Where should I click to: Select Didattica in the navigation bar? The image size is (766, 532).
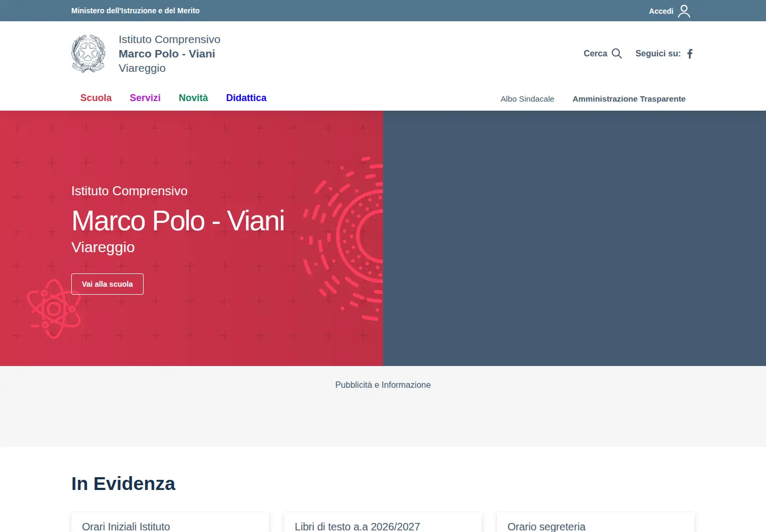click(x=246, y=98)
